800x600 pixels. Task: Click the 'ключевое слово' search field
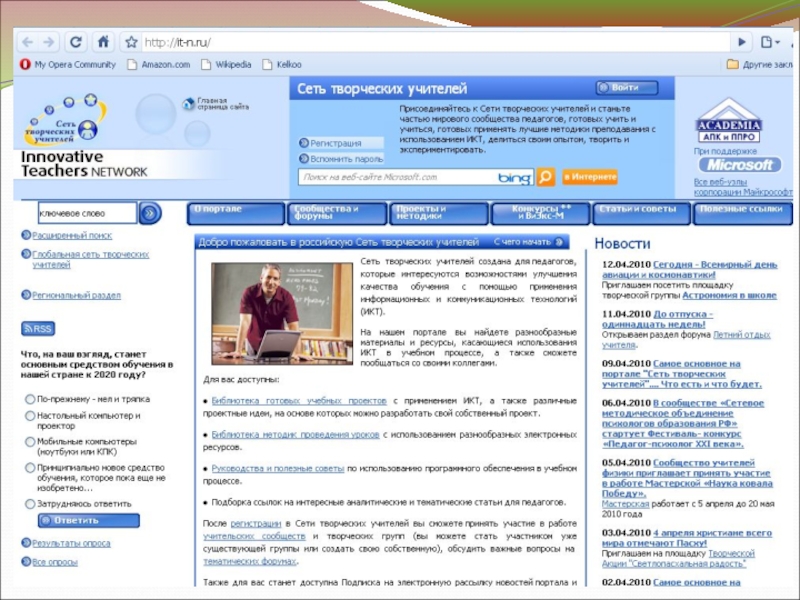tap(86, 213)
